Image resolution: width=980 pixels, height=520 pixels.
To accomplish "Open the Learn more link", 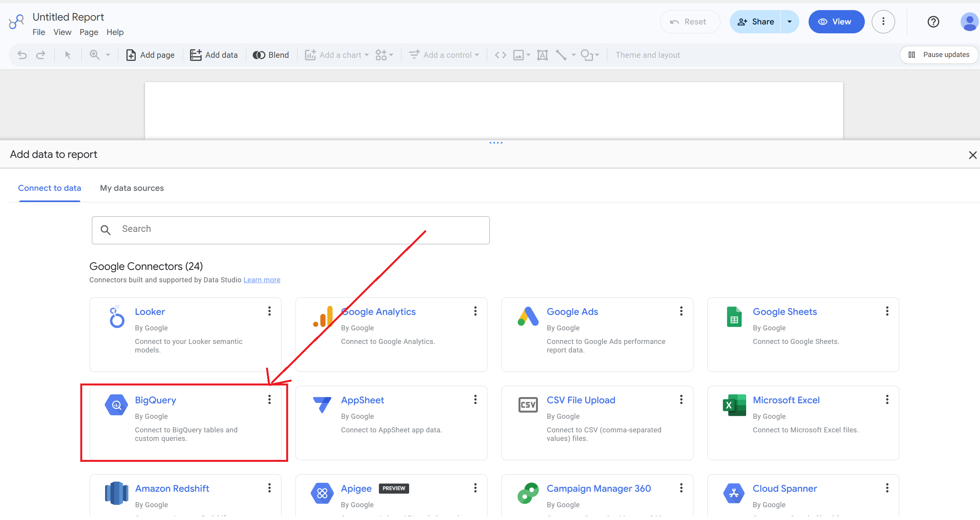I will pos(262,280).
